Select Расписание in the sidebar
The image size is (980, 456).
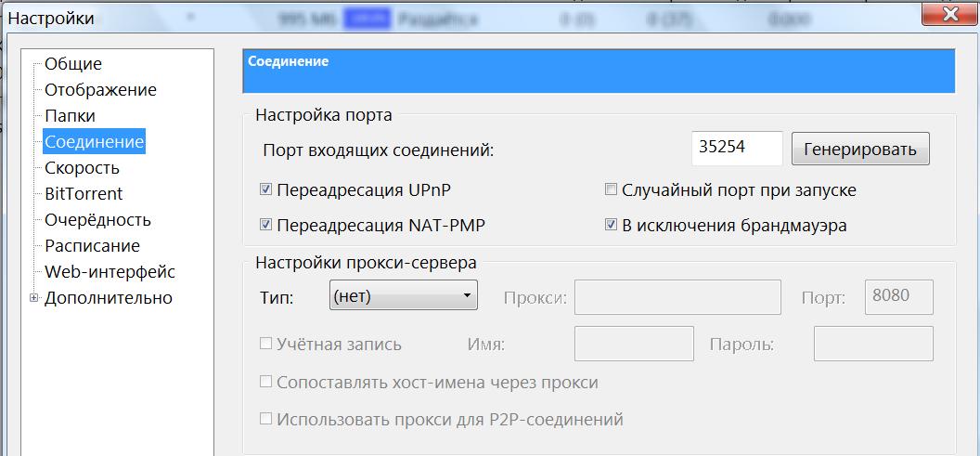coord(92,246)
